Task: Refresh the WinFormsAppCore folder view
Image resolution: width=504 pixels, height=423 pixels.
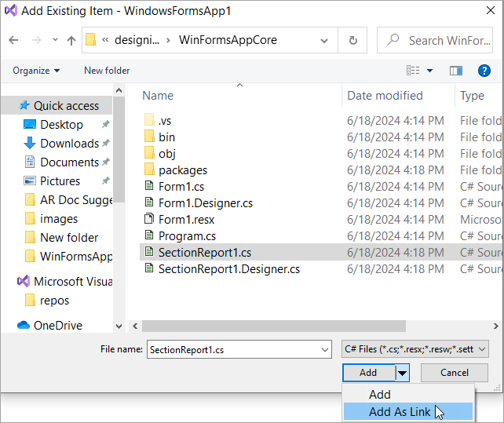Action: pos(352,40)
